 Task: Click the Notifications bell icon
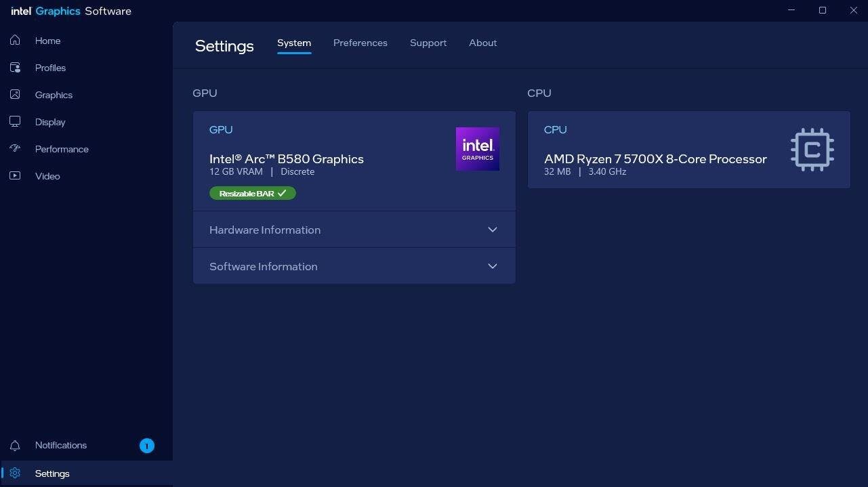15,446
